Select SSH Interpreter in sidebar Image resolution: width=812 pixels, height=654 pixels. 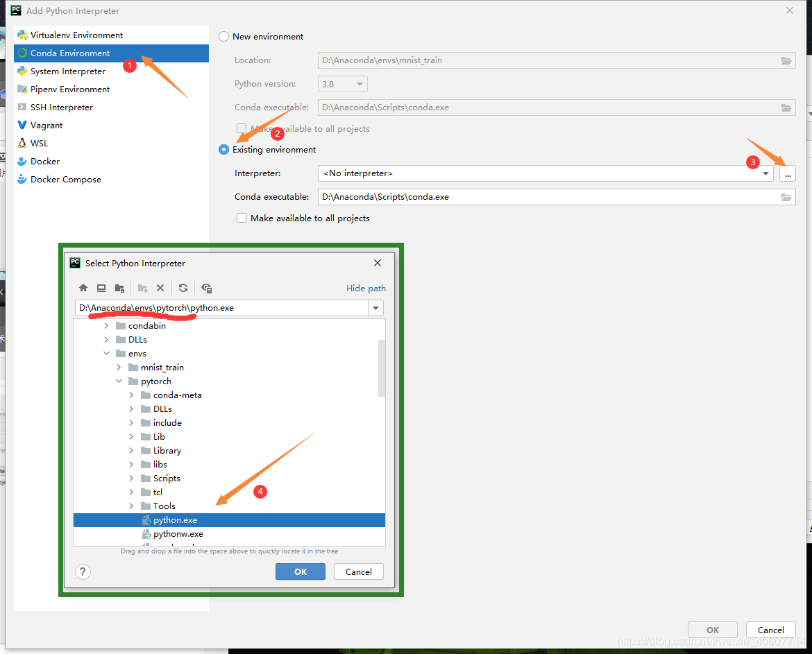[x=111, y=107]
